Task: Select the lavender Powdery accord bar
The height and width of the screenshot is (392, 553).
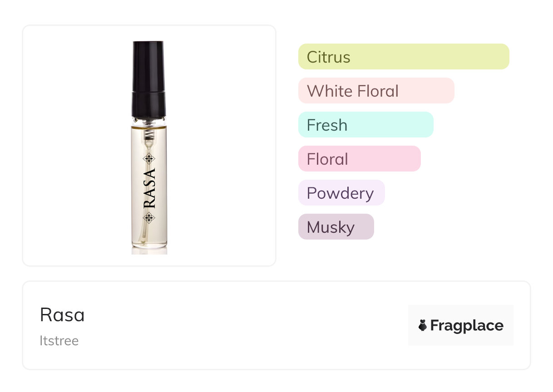Action: [341, 193]
